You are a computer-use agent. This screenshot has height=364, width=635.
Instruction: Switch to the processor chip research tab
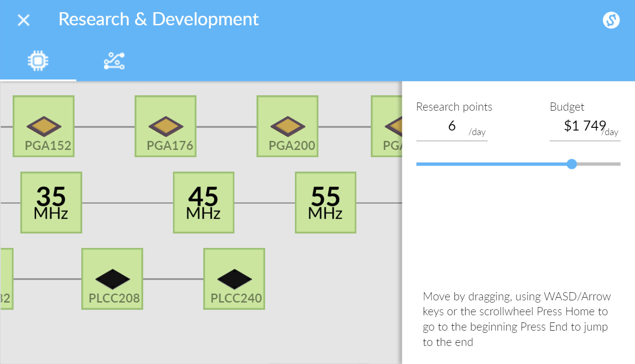38,61
